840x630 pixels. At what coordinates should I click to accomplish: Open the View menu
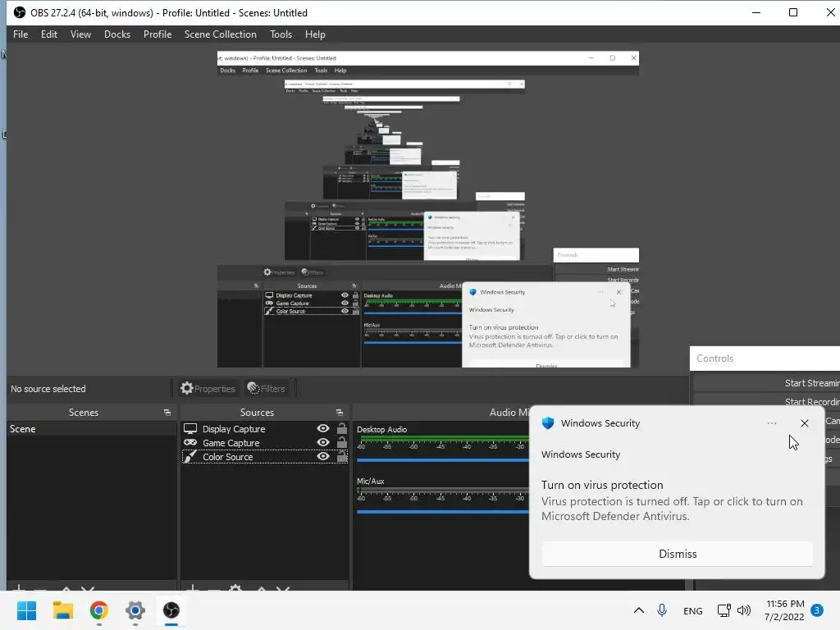coord(80,34)
